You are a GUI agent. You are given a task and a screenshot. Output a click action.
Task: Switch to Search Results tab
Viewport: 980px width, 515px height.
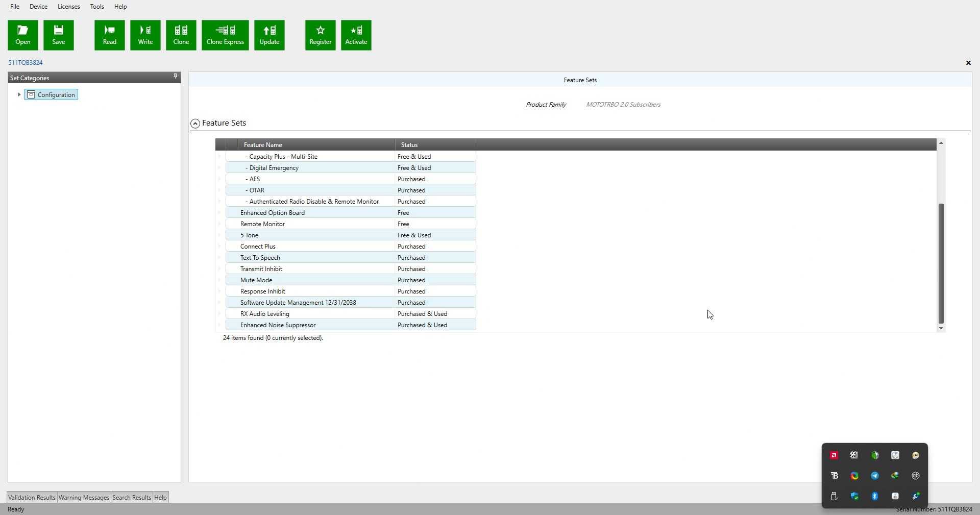(132, 498)
